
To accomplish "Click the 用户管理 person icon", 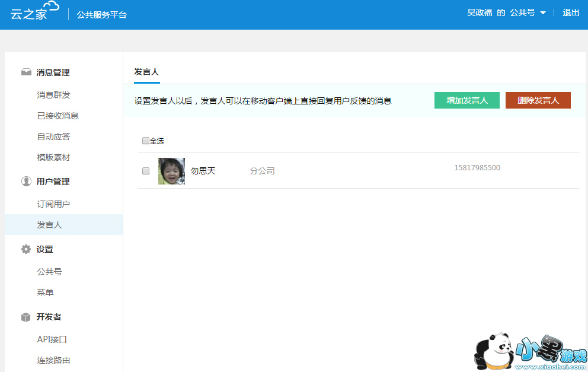I will tap(26, 182).
